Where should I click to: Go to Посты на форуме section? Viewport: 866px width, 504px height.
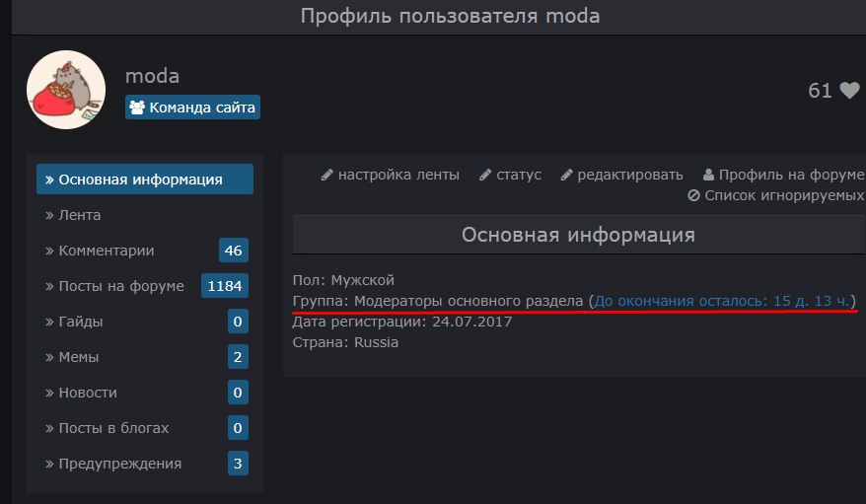tap(120, 286)
